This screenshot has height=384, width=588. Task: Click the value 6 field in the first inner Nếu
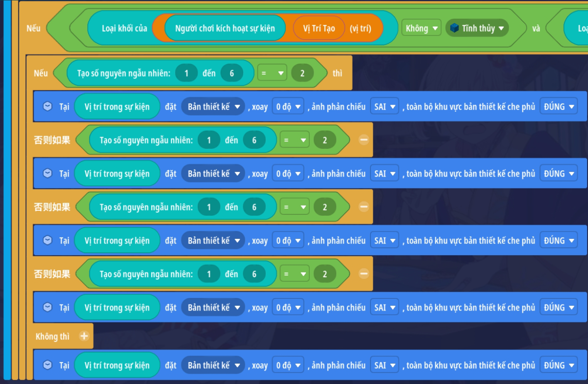[x=232, y=73]
